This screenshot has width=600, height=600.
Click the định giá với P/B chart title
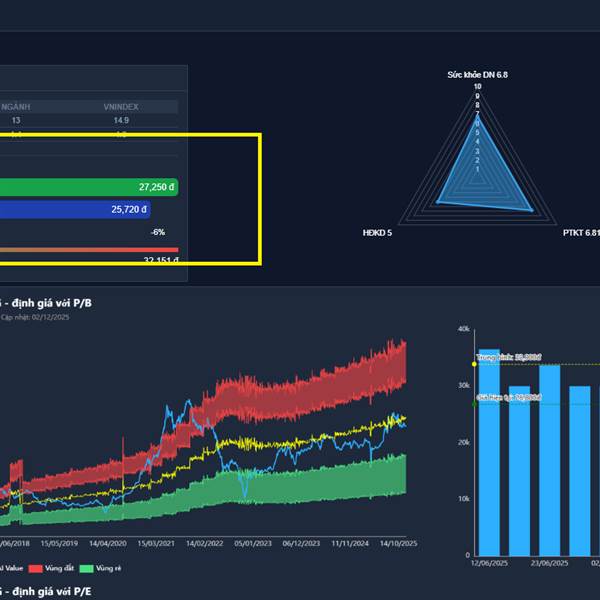click(x=46, y=303)
